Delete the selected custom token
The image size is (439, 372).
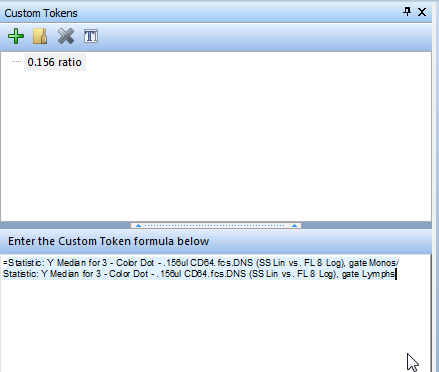[x=66, y=36]
